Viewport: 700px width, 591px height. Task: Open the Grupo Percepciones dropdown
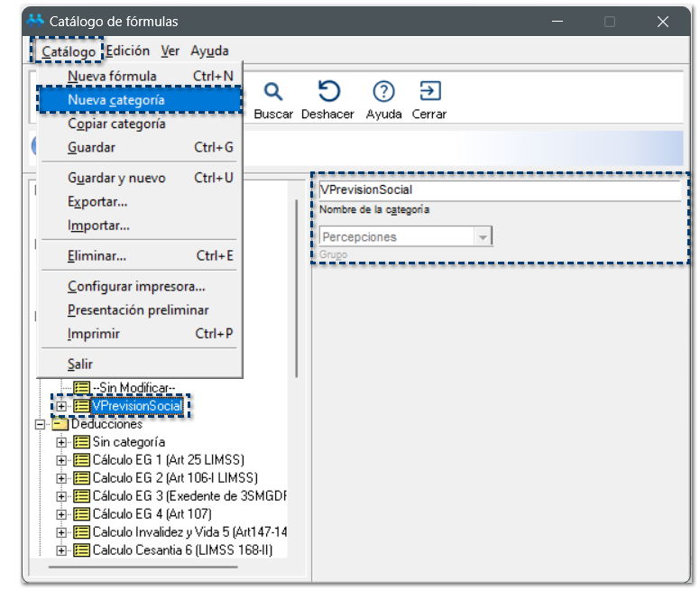484,237
